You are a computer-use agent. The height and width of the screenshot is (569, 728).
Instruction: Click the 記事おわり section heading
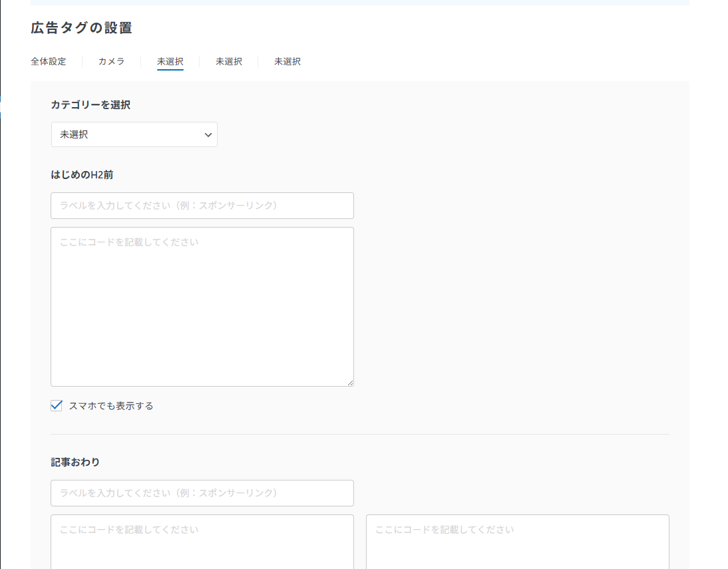75,462
